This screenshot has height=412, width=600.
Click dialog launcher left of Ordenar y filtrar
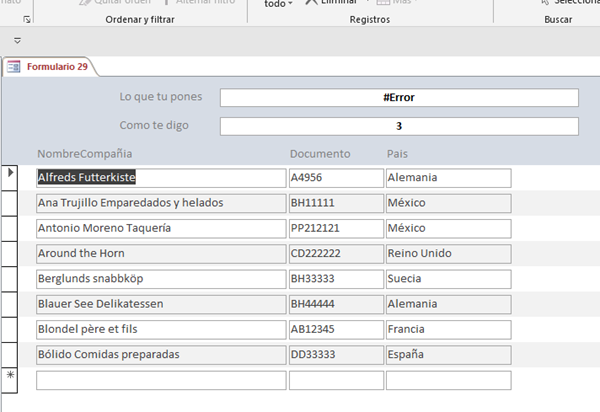pyautogui.click(x=27, y=19)
